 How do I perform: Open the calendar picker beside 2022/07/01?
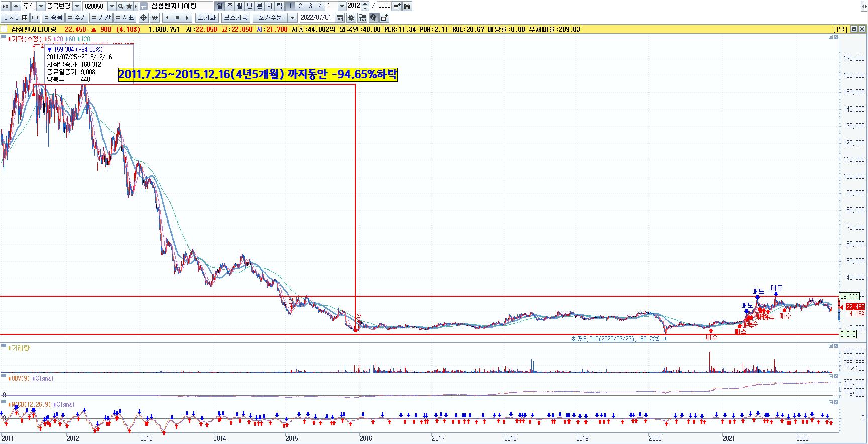point(340,18)
